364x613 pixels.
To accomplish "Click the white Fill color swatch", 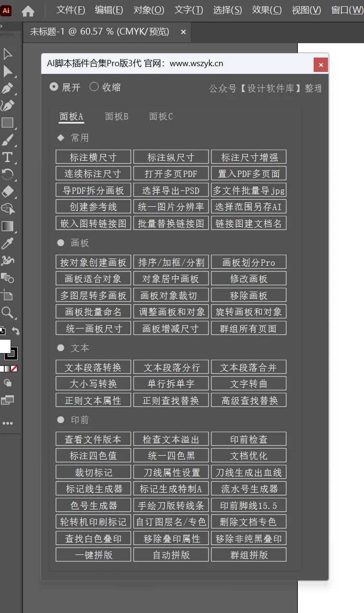I will (x=4, y=346).
